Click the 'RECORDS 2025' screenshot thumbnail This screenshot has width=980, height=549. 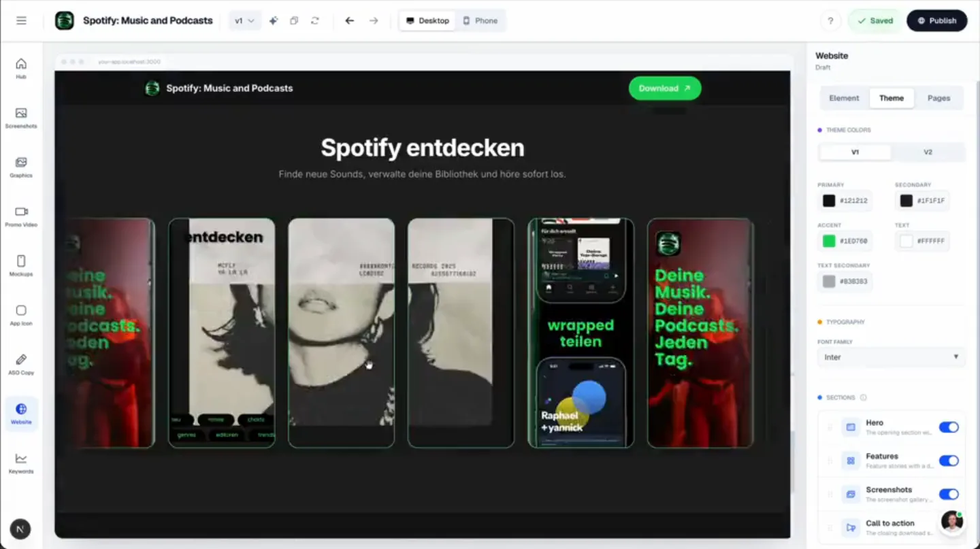coord(461,333)
